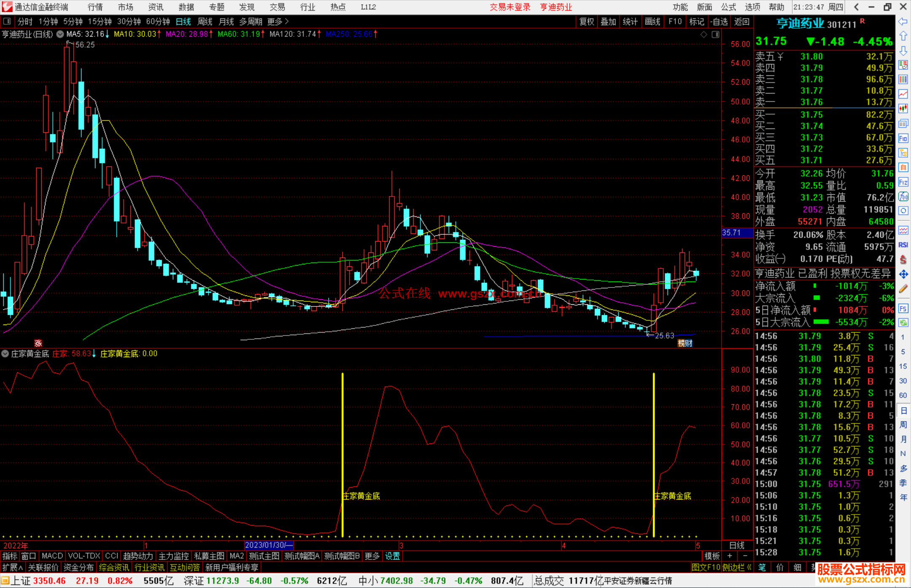
Task: Click the 复权 button above chart
Action: (586, 21)
